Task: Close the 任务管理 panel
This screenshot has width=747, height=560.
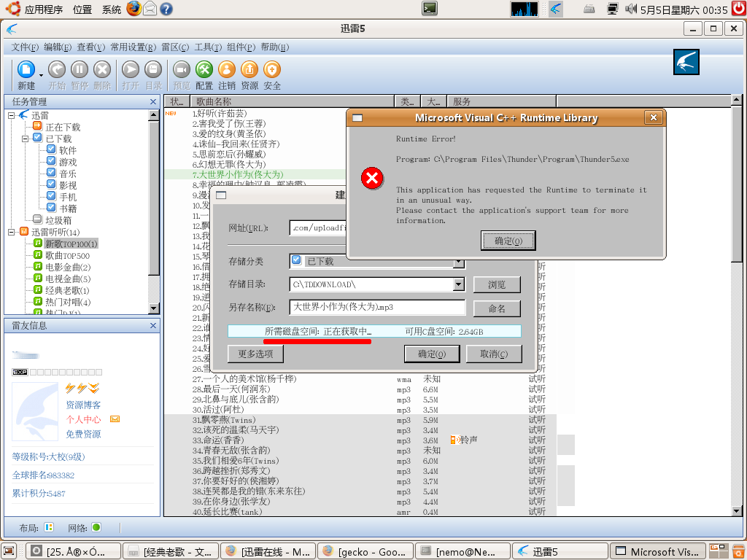Action: click(153, 101)
